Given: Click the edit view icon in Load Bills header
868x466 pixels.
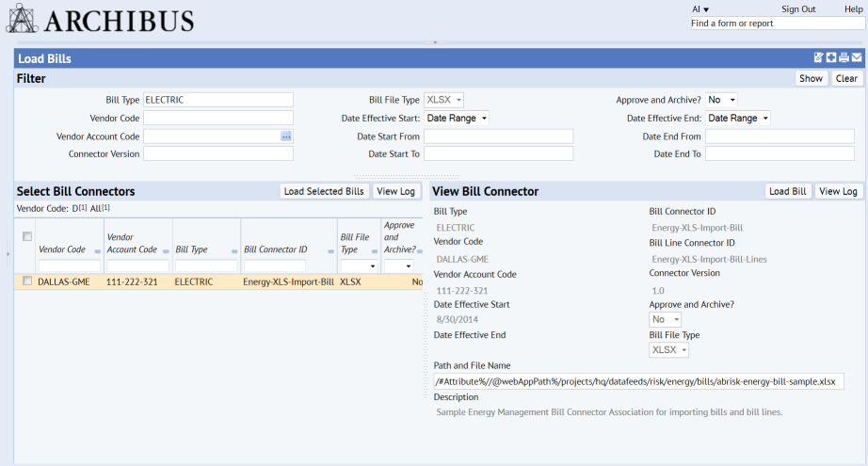Looking at the screenshot, I should (x=819, y=57).
